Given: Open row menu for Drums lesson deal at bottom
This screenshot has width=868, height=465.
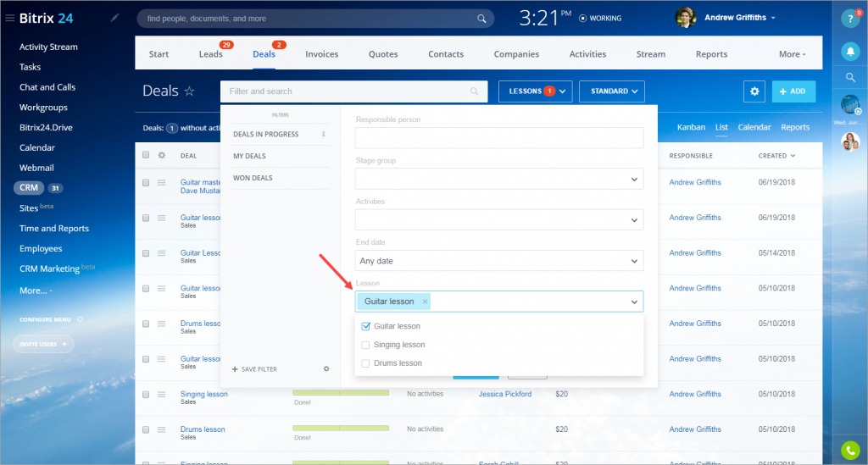Looking at the screenshot, I should (x=162, y=429).
